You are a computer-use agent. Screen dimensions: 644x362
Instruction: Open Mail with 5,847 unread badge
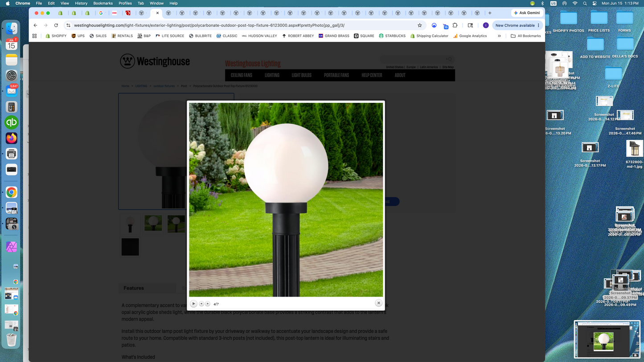pos(12,91)
